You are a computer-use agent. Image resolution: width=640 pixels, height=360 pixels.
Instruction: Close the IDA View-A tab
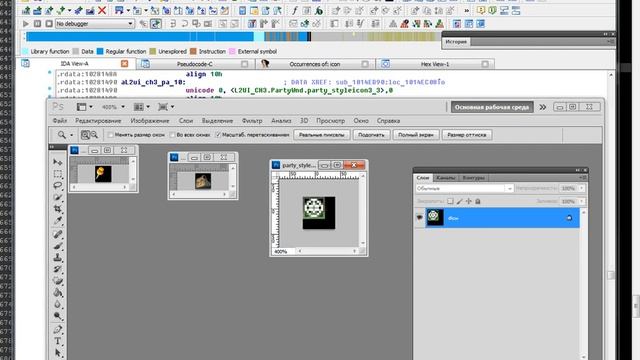pyautogui.click(x=124, y=64)
